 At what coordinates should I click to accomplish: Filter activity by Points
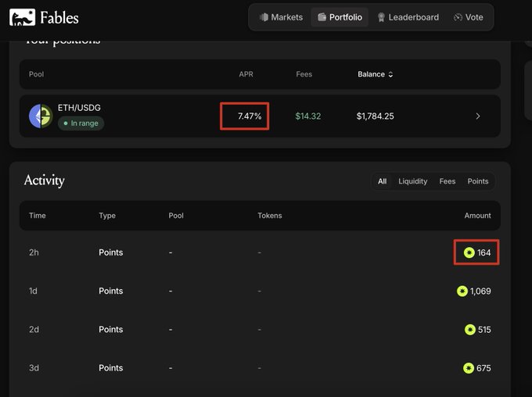(x=478, y=181)
